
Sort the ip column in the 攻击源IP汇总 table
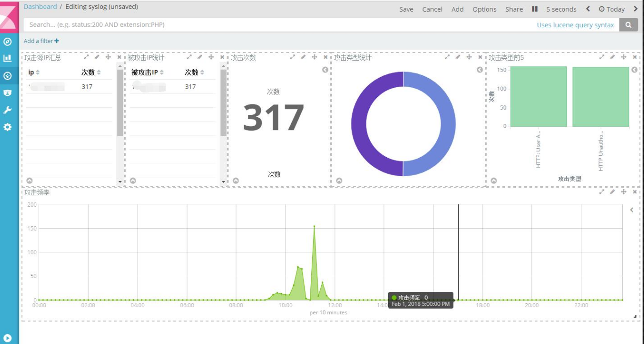(38, 72)
